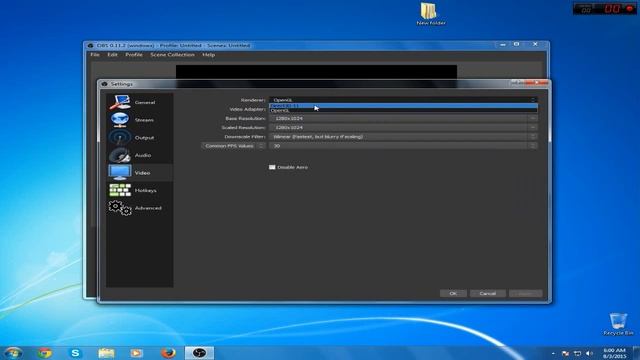Close the Settings dialog window
This screenshot has height=360, width=640.
(x=538, y=83)
